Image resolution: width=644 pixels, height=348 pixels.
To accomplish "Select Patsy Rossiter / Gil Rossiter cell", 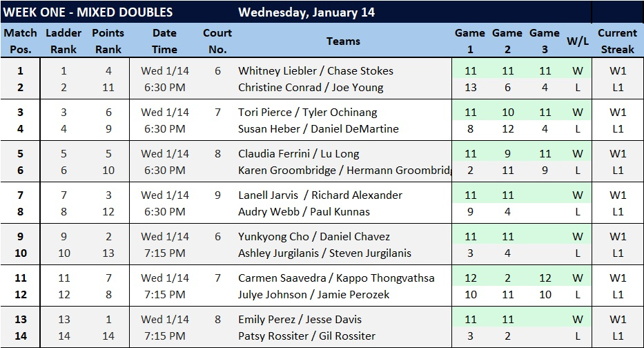I will [x=306, y=336].
